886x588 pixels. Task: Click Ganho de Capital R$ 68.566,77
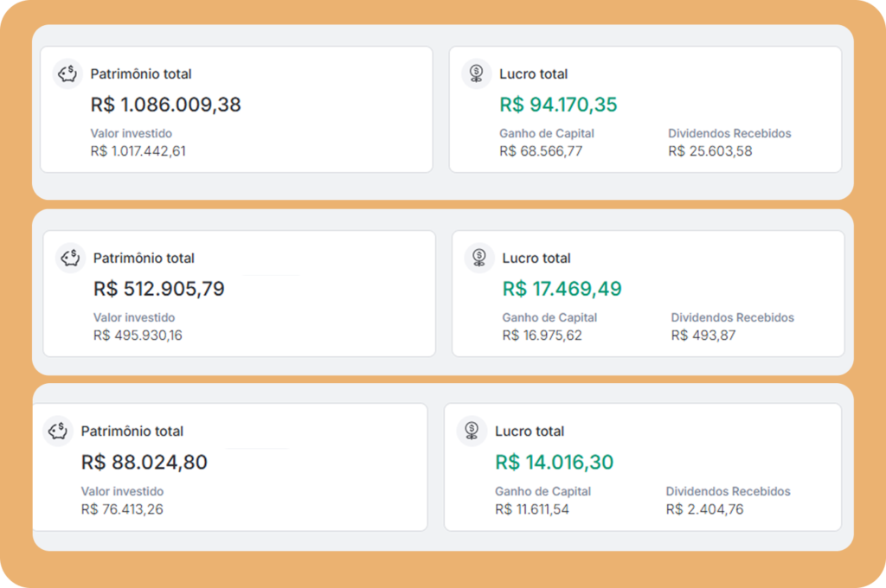tap(541, 150)
